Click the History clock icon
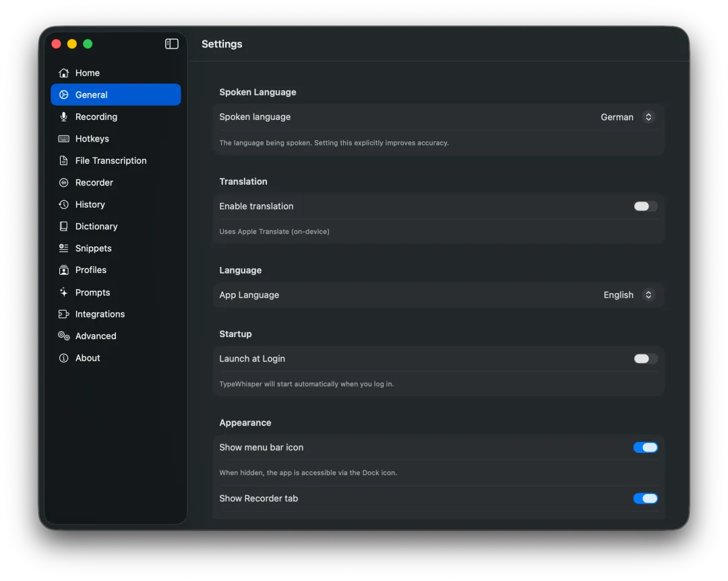 click(63, 204)
